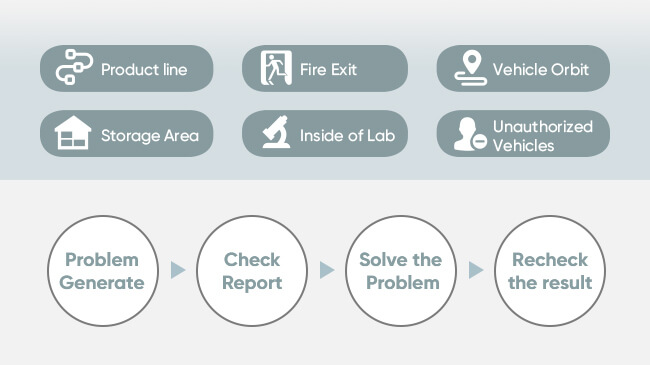This screenshot has width=650, height=365.
Task: Select the Product line label
Action: coord(144,70)
